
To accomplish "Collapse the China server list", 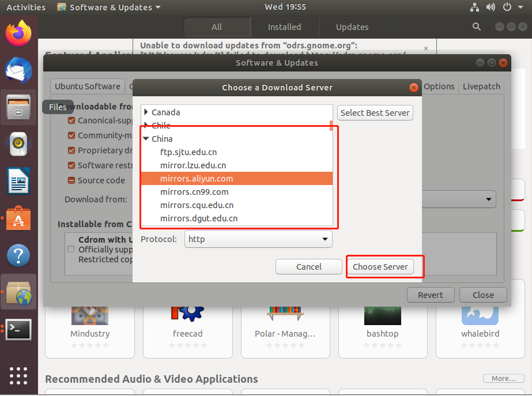I will [146, 138].
